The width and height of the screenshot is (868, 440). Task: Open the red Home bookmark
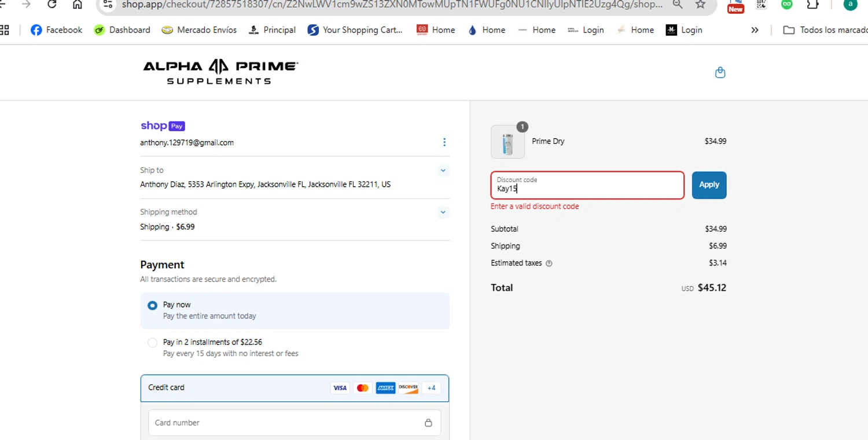tap(436, 30)
